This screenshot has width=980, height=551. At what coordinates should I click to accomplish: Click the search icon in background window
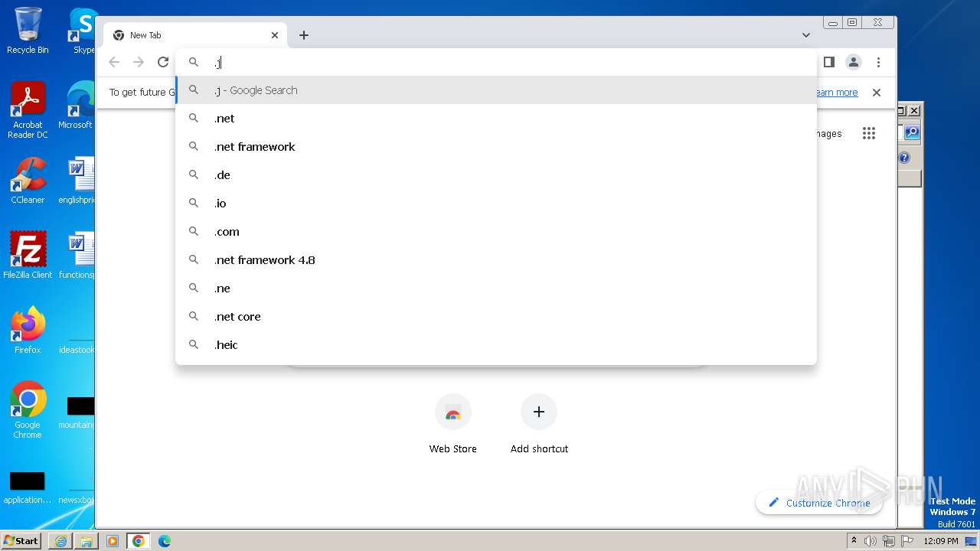point(911,132)
